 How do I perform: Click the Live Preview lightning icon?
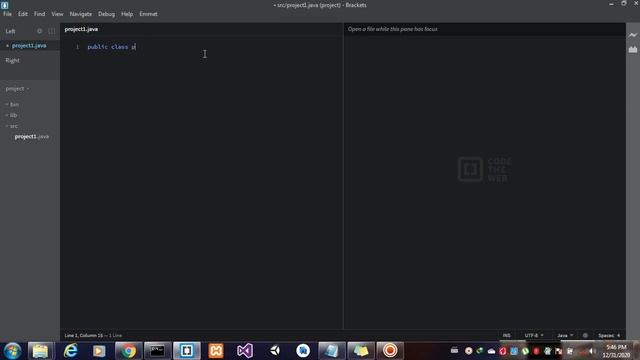633,36
